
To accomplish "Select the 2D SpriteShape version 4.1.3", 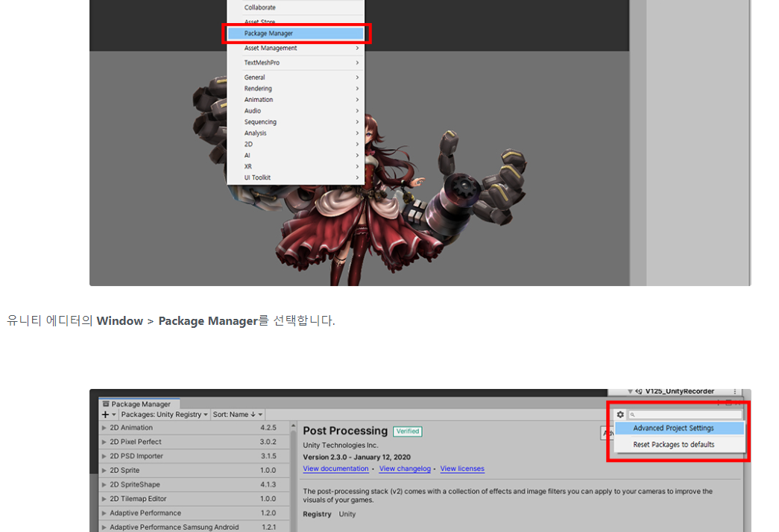I will 268,484.
